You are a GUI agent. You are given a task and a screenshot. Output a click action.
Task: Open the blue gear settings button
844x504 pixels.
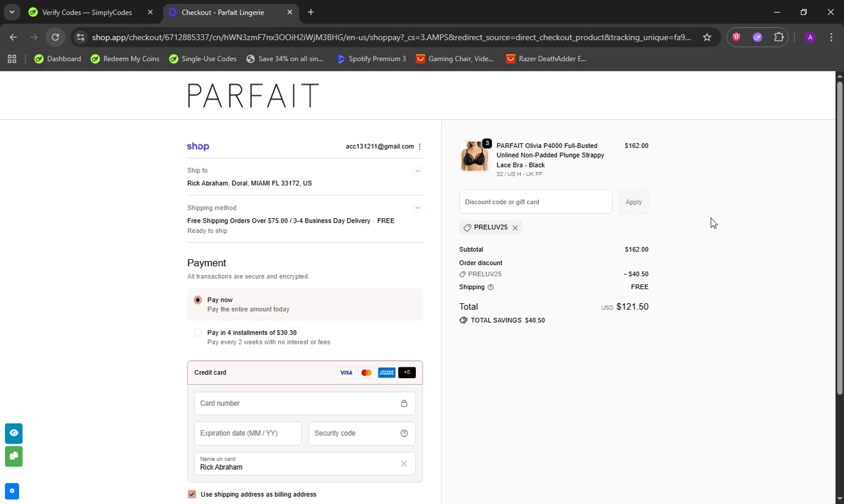12,491
